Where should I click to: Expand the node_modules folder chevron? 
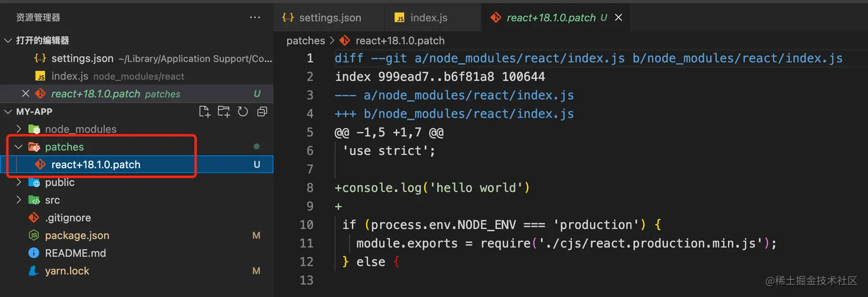click(x=19, y=129)
